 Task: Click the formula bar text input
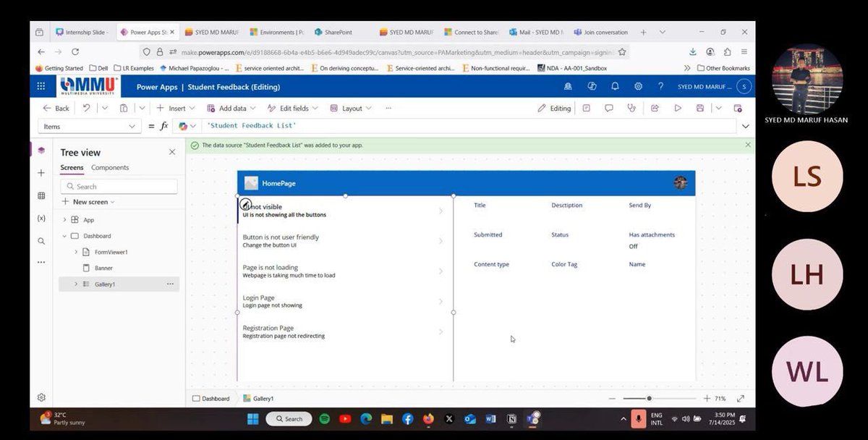click(469, 126)
